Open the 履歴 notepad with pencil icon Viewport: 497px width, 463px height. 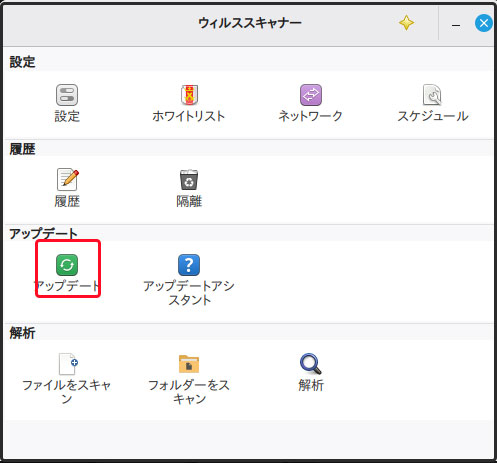click(x=68, y=180)
